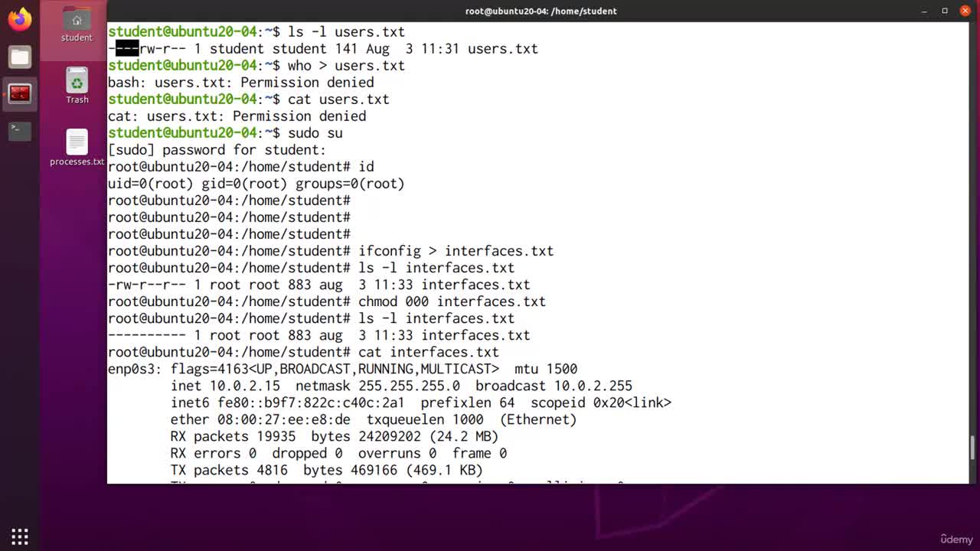
Task: Click the 'cat interfaces.txt' command
Action: (x=429, y=351)
